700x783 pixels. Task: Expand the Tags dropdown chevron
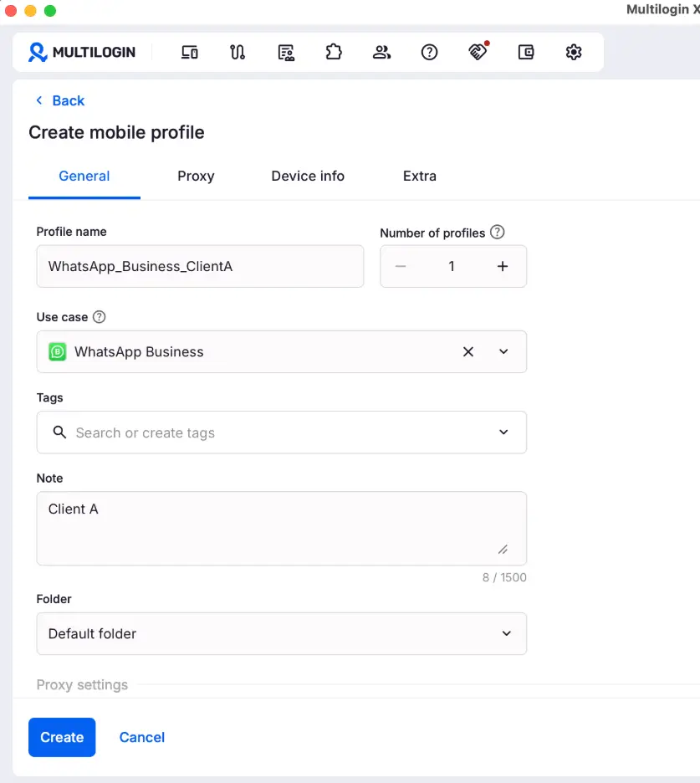pyautogui.click(x=503, y=432)
